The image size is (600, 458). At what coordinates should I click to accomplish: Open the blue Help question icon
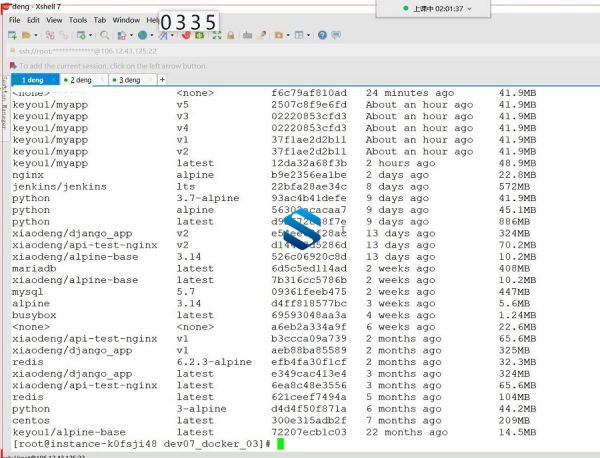click(x=323, y=35)
